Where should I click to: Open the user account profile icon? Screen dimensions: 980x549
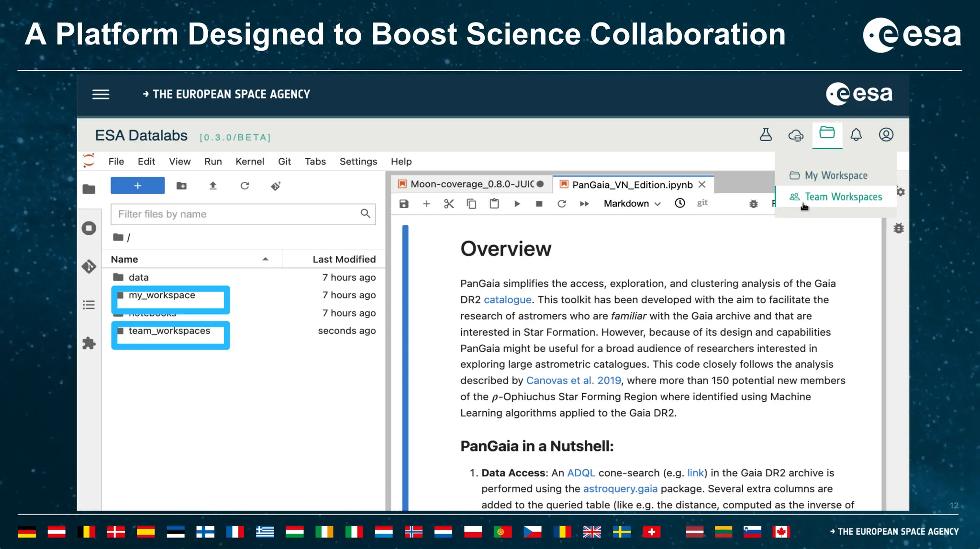886,135
